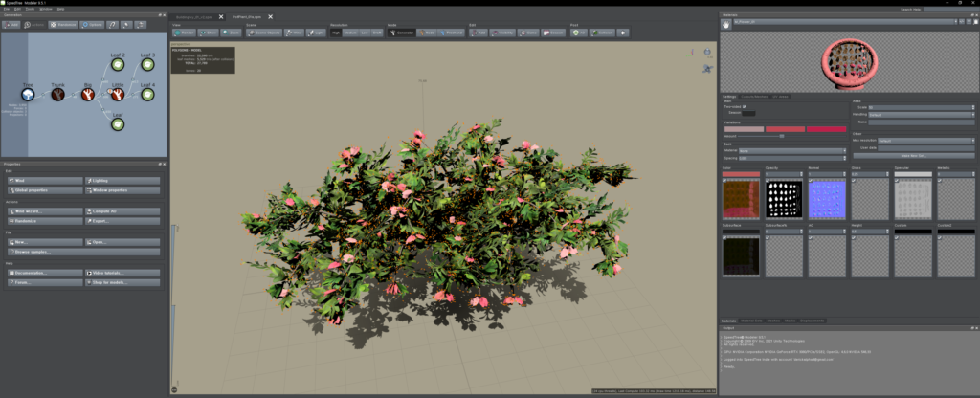This screenshot has height=398, width=980.
Task: Open the atlas Scale dropdown
Action: pyautogui.click(x=921, y=107)
